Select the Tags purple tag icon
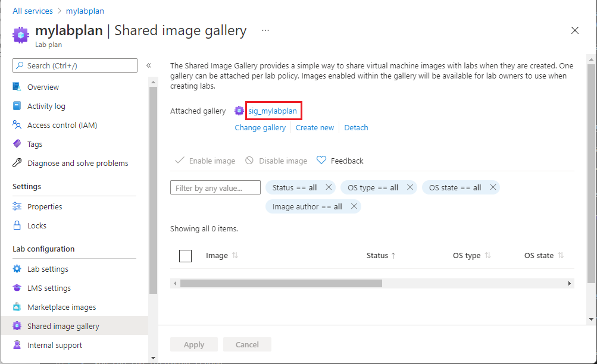Image resolution: width=597 pixels, height=364 pixels. pyautogui.click(x=17, y=144)
